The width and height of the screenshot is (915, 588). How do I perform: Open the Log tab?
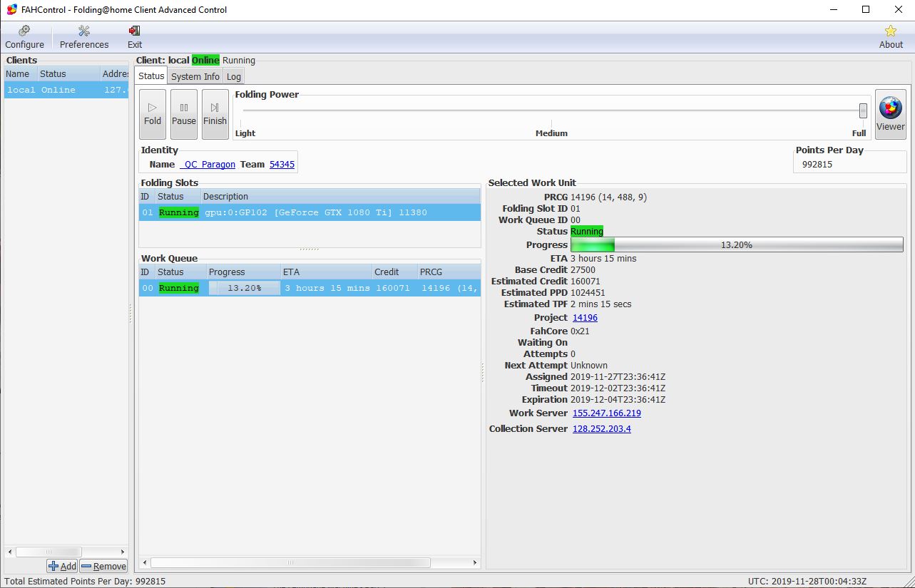click(233, 76)
